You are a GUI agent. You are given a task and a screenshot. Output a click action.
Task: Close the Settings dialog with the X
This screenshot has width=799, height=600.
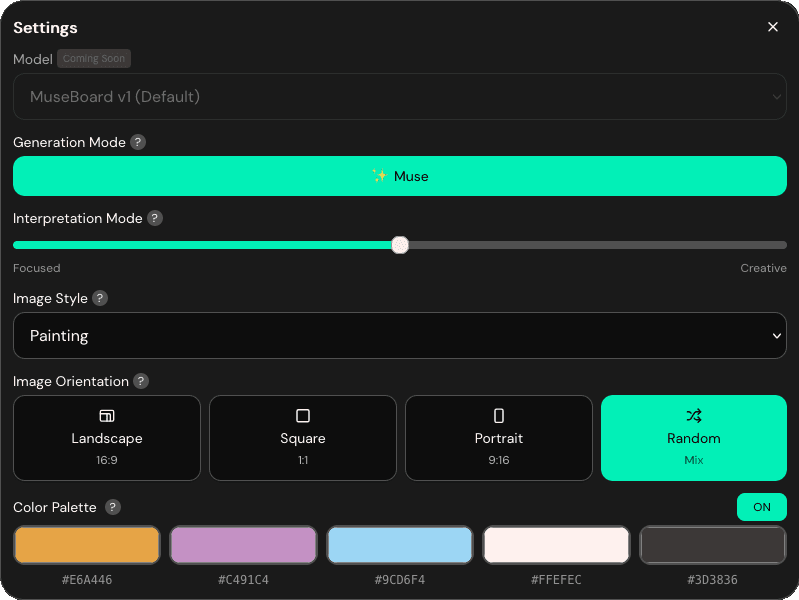pyautogui.click(x=772, y=27)
